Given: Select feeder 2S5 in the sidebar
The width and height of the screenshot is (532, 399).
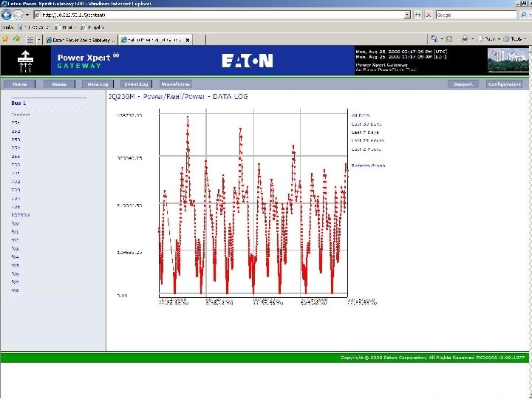Looking at the screenshot, I should [x=16, y=157].
